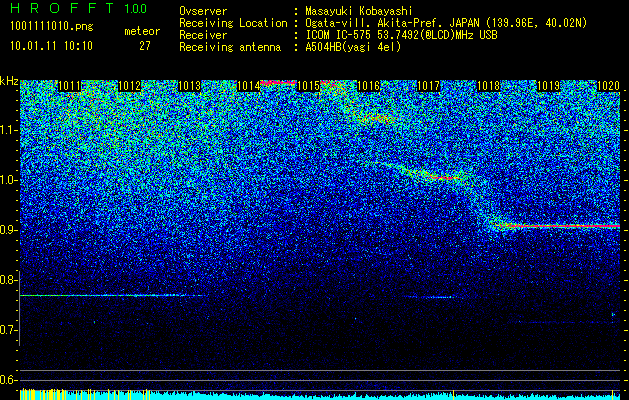The image size is (629, 400).
Task: Select the filename 1001111010.png
Action: [x=51, y=26]
